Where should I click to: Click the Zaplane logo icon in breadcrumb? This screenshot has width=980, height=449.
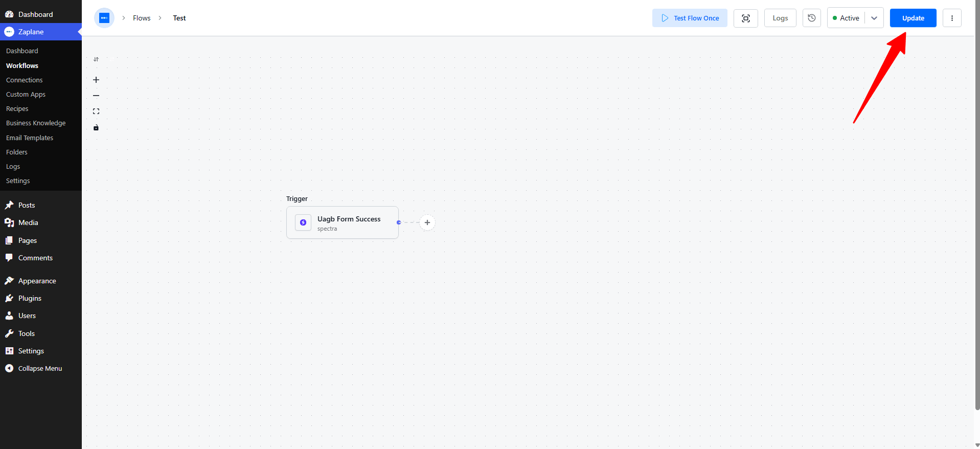click(x=104, y=18)
